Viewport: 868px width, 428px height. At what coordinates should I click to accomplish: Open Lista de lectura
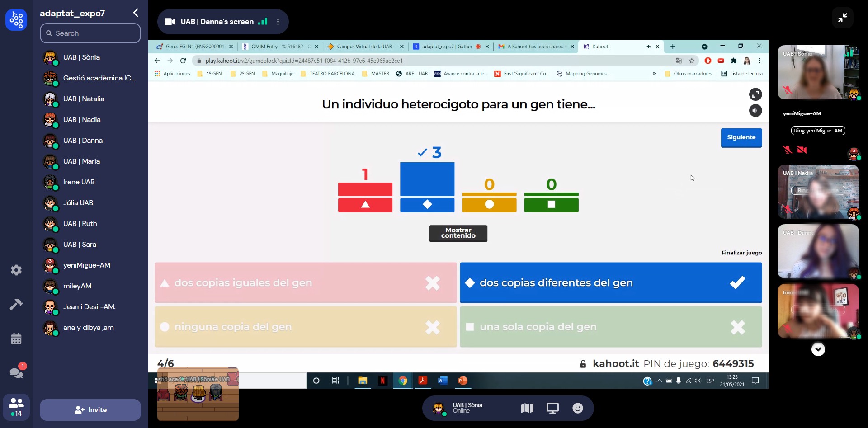pos(742,74)
